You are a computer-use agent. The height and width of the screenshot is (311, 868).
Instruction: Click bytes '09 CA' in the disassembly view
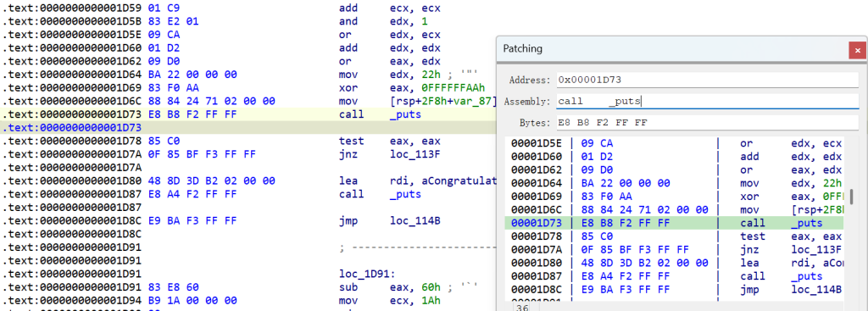[x=164, y=35]
